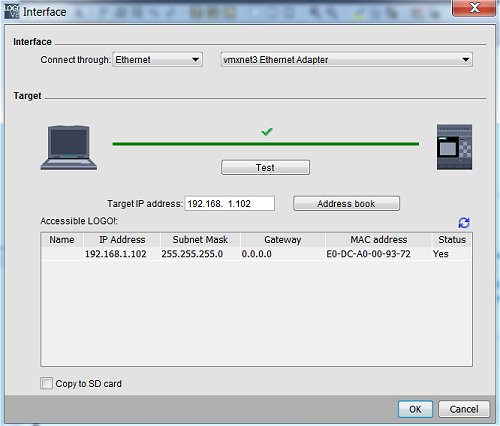The width and height of the screenshot is (500, 426).
Task: Click the LOGO! device module icon
Action: click(x=454, y=147)
